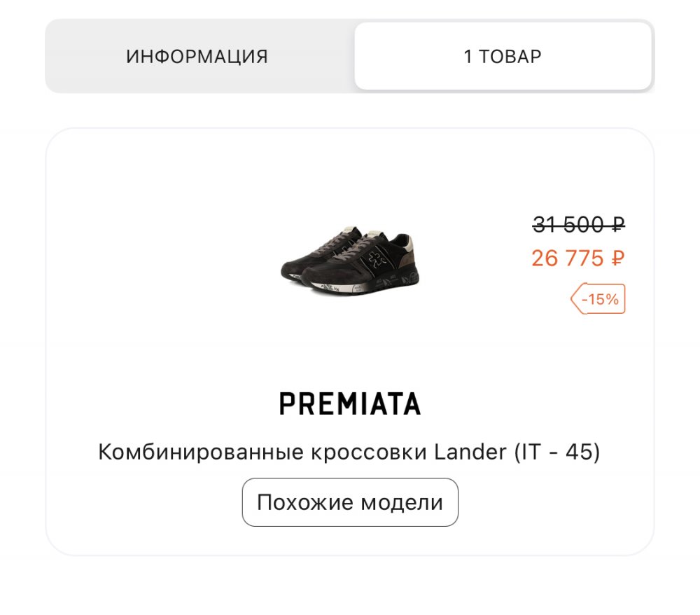700x615 pixels.
Task: Click the discounted price 26 775 ₽
Action: coord(577,258)
